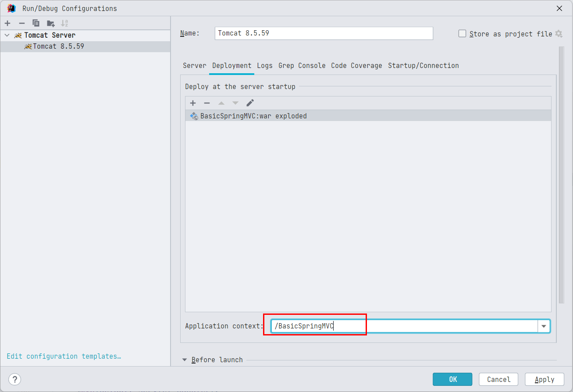Sort configurations alphabetically icon
Image resolution: width=573 pixels, height=392 pixels.
click(x=64, y=23)
